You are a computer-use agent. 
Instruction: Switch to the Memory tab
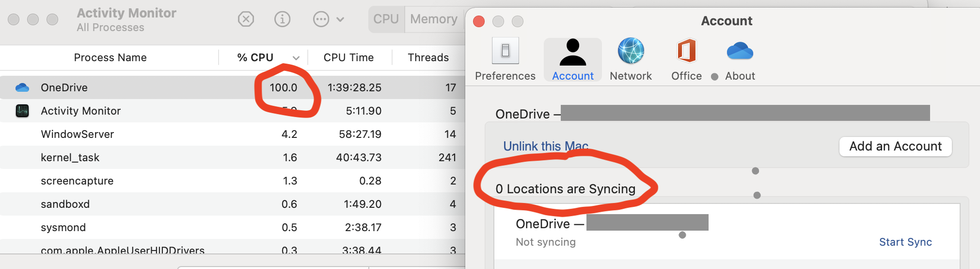(434, 19)
